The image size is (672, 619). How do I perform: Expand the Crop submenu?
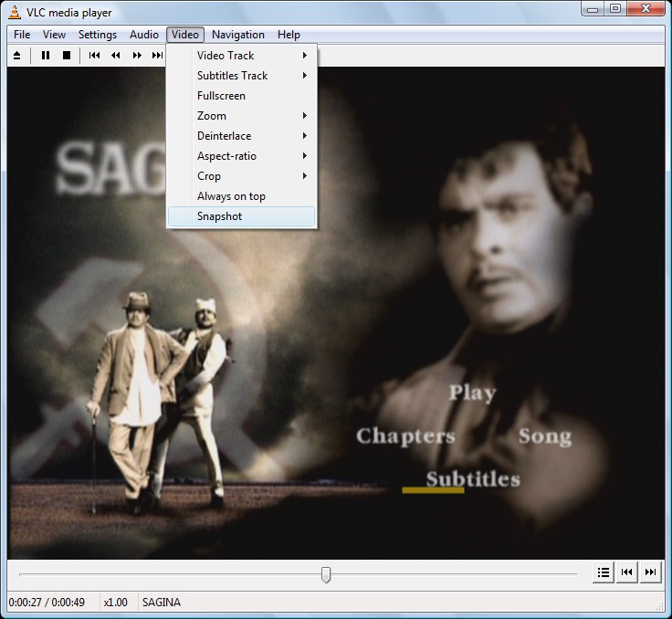tap(242, 176)
